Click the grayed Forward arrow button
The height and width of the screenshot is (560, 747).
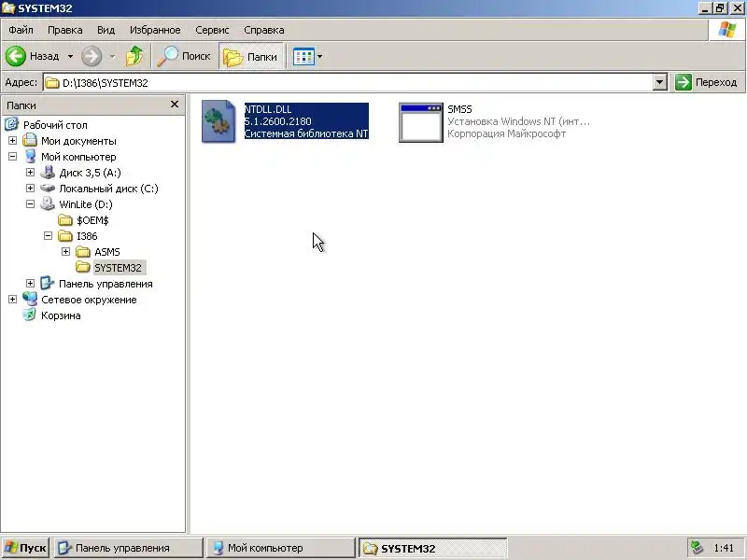click(x=91, y=56)
